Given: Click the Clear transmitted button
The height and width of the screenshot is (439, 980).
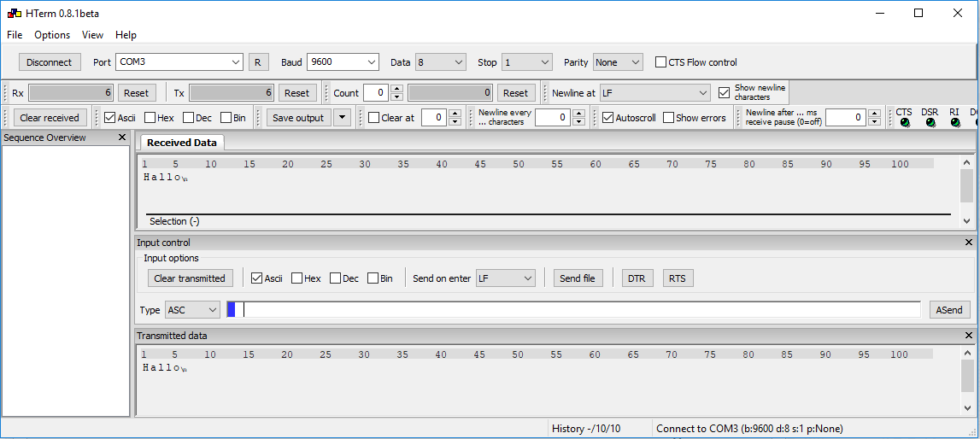Looking at the screenshot, I should tap(190, 278).
